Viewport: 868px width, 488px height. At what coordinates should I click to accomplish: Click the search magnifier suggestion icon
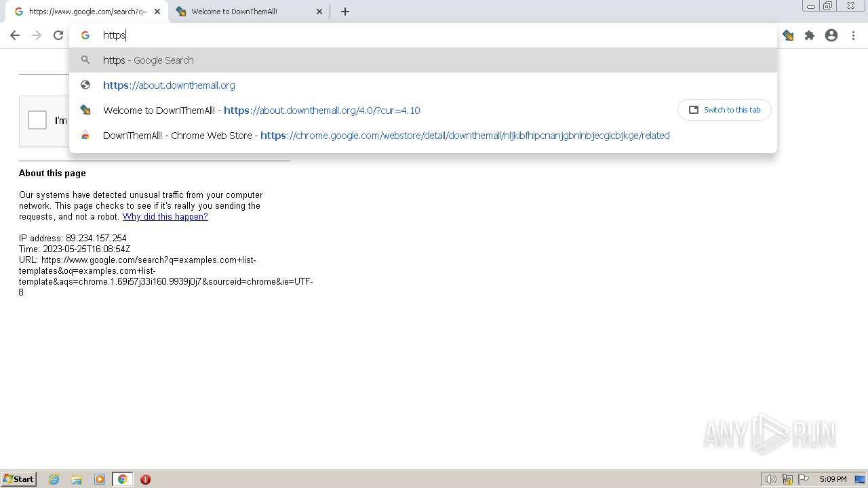tap(85, 60)
